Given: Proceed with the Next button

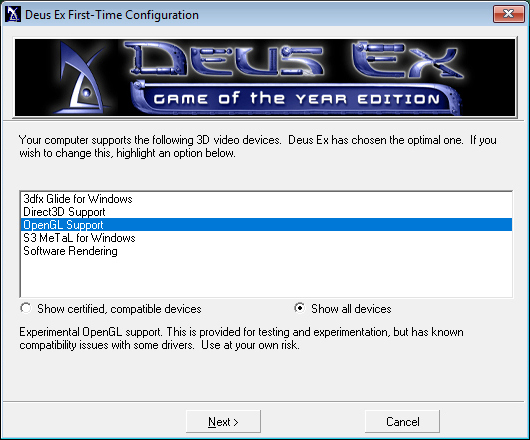Looking at the screenshot, I should tap(223, 421).
